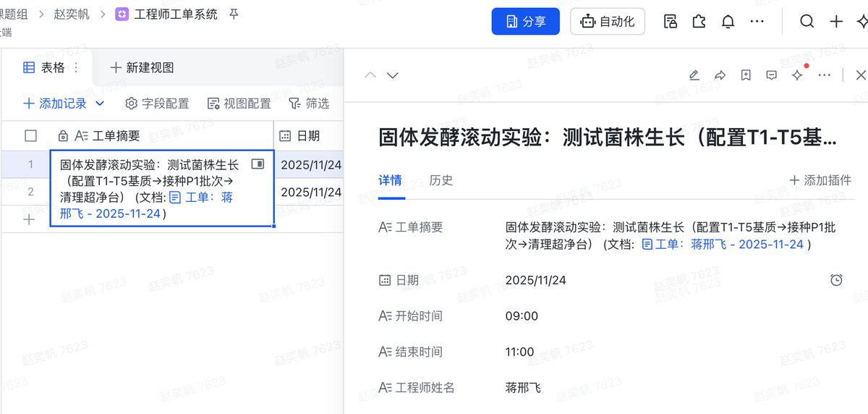The height and width of the screenshot is (414, 868).
Task: Click the 工单摘要 field label in details
Action: pos(411,227)
